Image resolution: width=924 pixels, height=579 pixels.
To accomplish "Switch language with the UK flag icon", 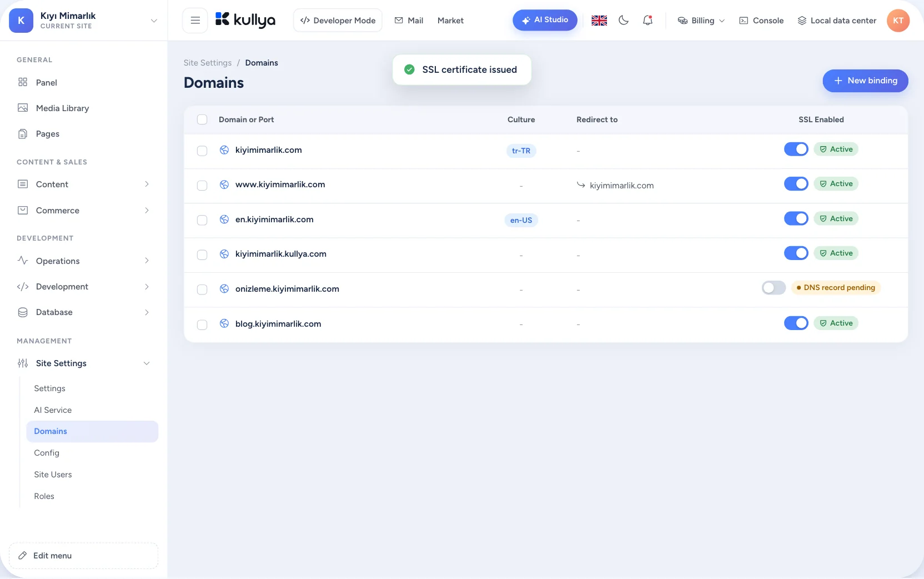I will pyautogui.click(x=599, y=21).
